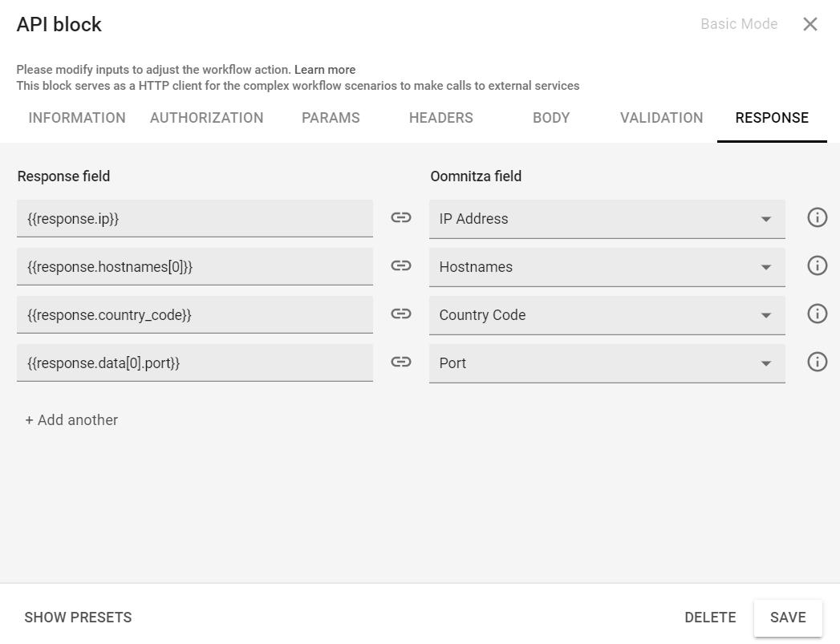Open the IP Address Oomnitza field dropdown
Viewport: 840px width, 644px height.
coord(766,217)
